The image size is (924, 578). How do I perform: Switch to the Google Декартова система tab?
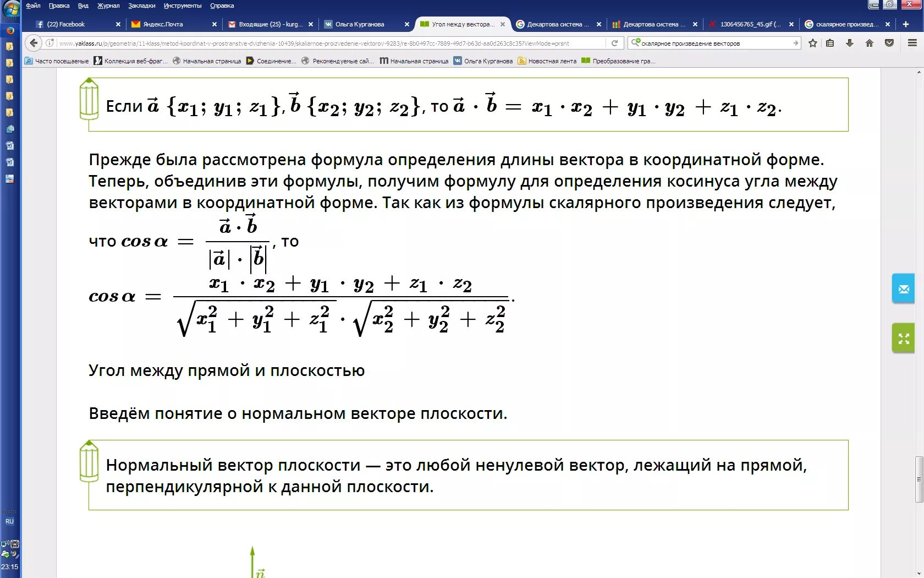[558, 24]
